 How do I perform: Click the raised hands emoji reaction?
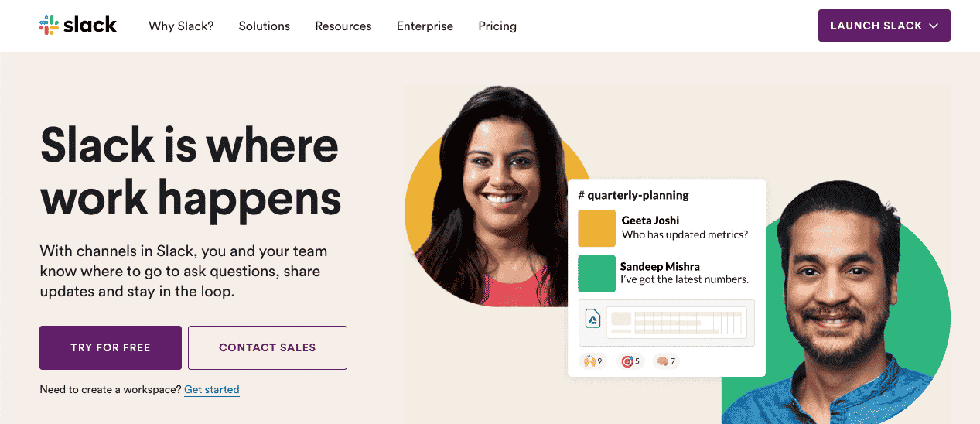click(x=592, y=361)
